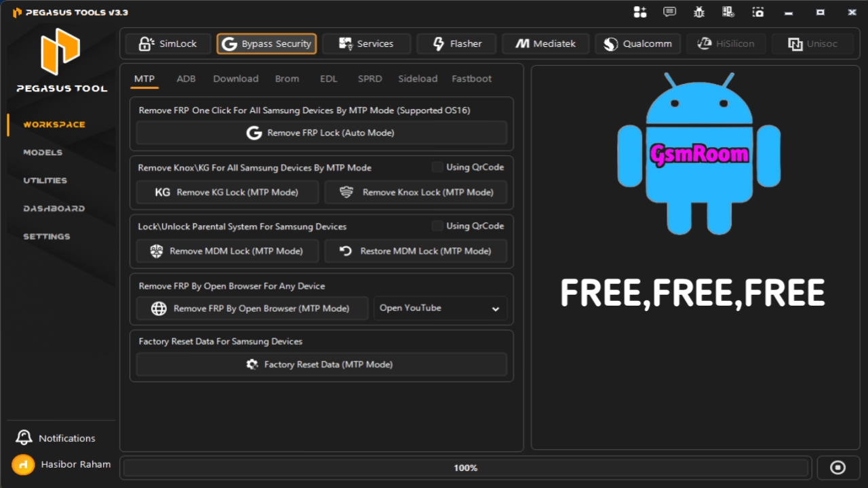
Task: Enable Using QrCode for Parental System
Action: point(437,226)
